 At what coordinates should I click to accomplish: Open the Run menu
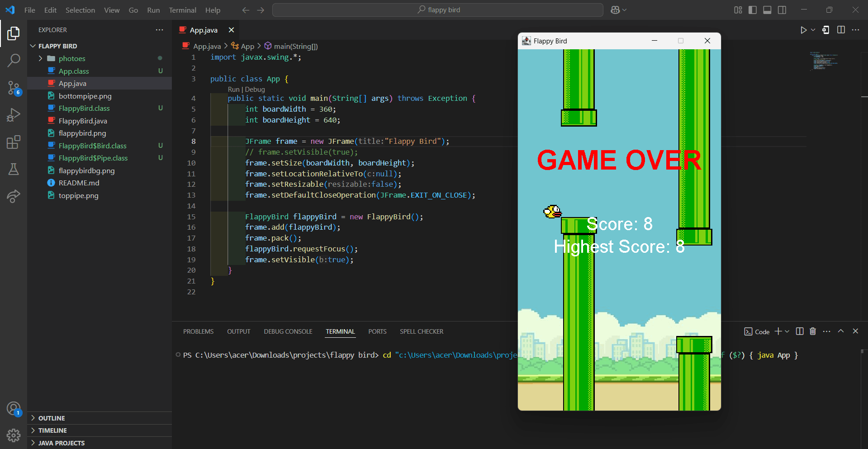pyautogui.click(x=153, y=10)
